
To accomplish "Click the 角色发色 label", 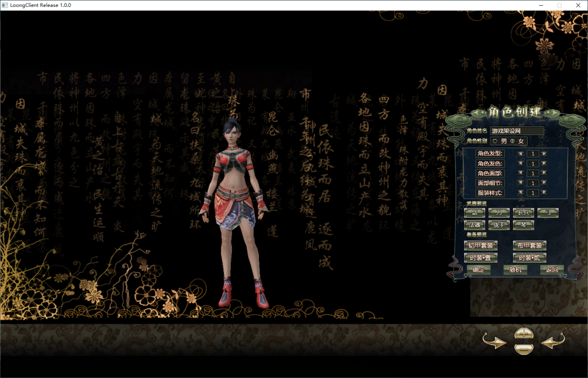I will tap(490, 163).
